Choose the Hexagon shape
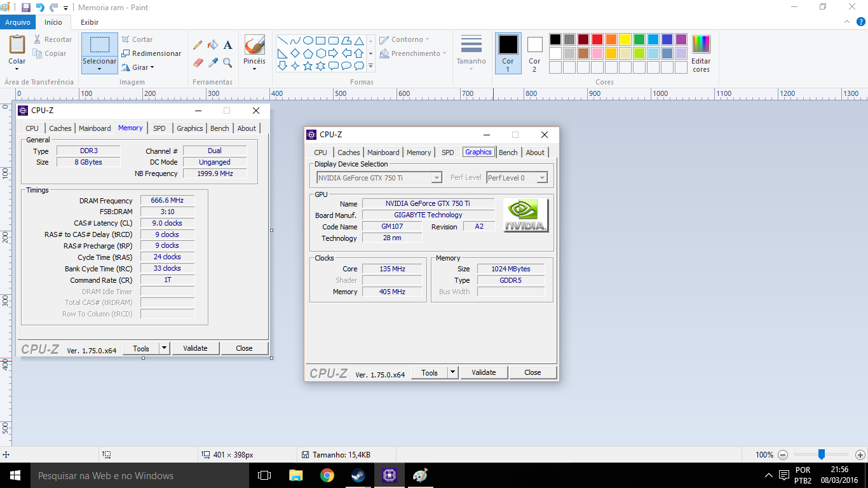Image resolution: width=868 pixels, height=488 pixels. pos(321,53)
